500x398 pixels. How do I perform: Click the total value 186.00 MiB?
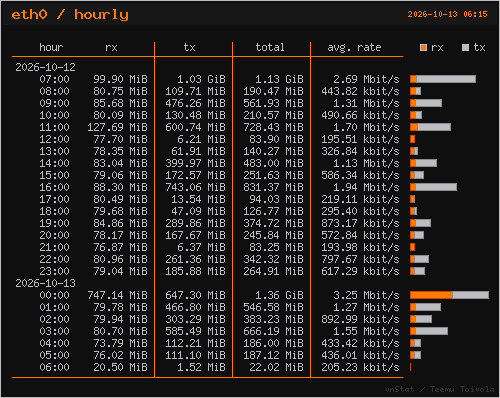273,343
